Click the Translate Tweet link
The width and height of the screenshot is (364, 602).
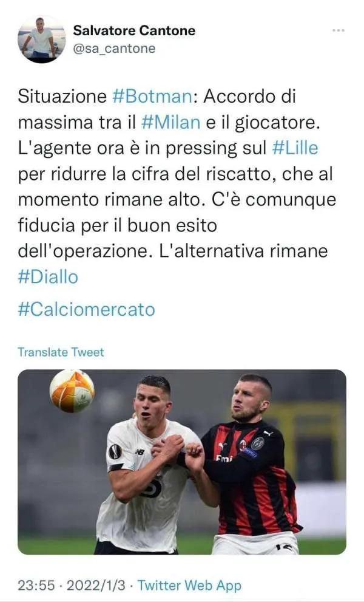tap(61, 352)
